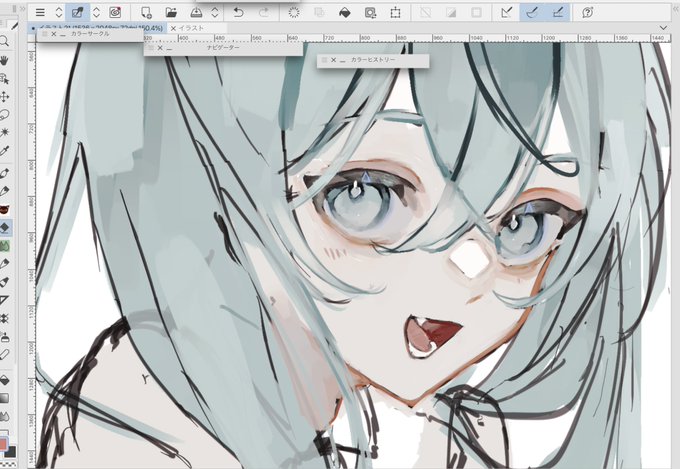
Task: Toggle Snap to Special Ruler
Action: click(x=532, y=13)
